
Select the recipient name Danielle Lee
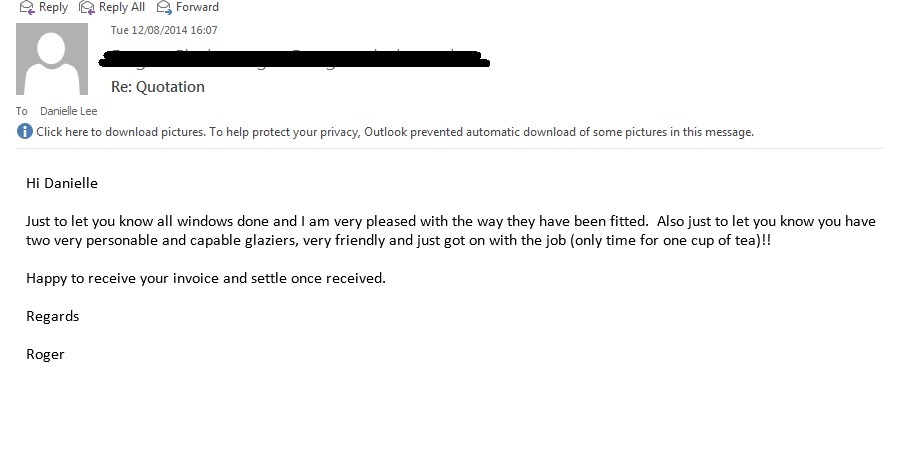point(68,111)
